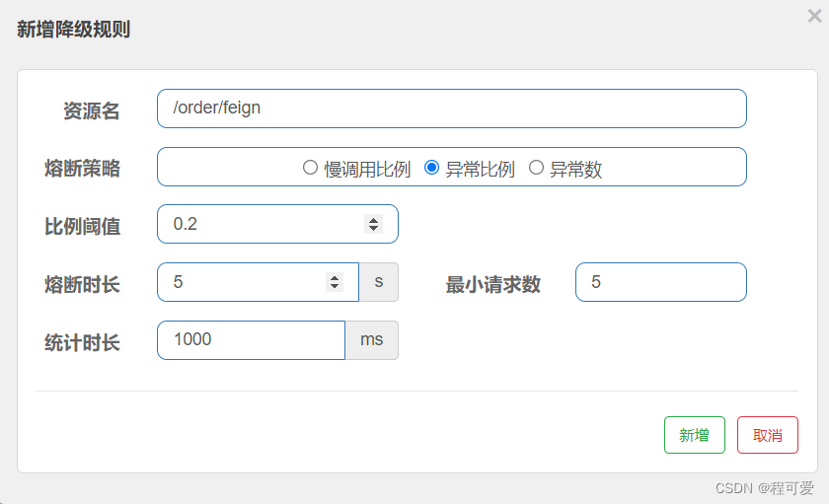Click the 's' unit label
The image size is (829, 504).
pos(379,282)
